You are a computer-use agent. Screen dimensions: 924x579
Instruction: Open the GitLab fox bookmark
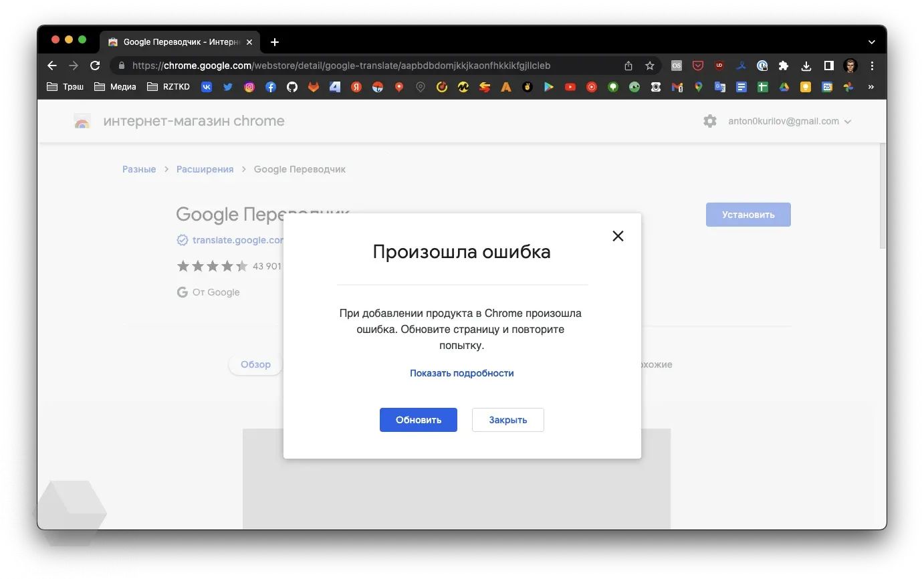[314, 87]
